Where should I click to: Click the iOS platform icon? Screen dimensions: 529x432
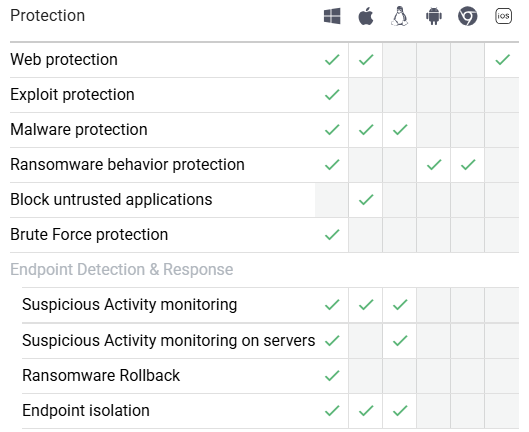click(503, 16)
